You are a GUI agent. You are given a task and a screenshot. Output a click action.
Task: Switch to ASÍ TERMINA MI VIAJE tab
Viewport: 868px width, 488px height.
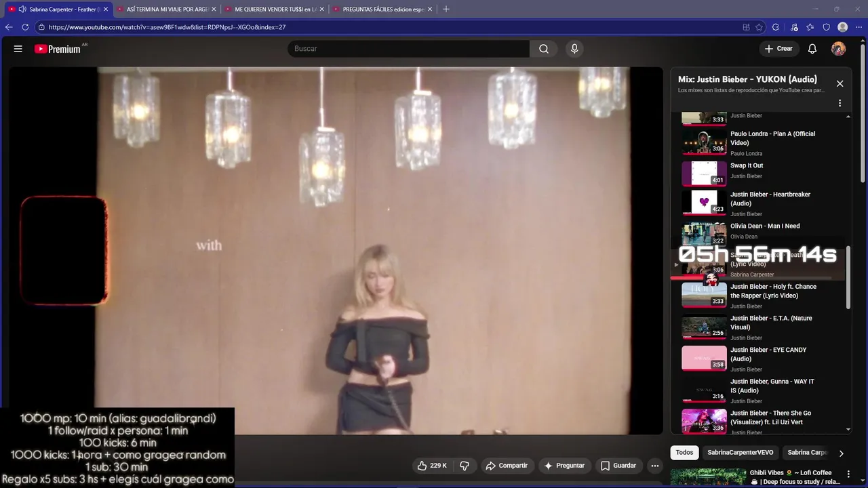pos(166,9)
